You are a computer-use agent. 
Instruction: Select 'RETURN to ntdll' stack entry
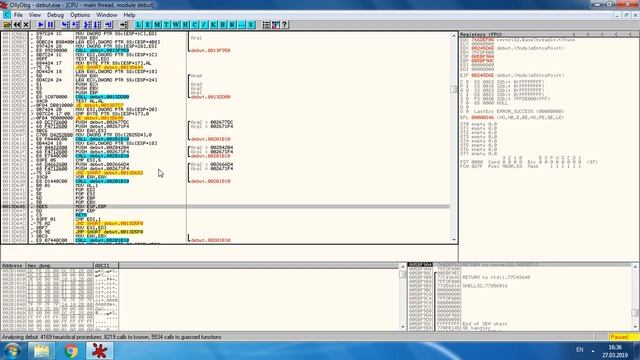[496, 277]
